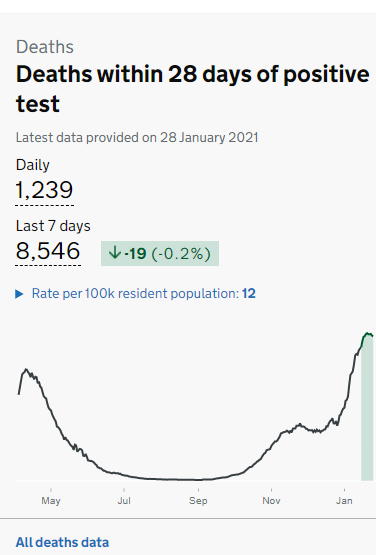Open the All deaths data link
The image size is (376, 555).
(62, 542)
